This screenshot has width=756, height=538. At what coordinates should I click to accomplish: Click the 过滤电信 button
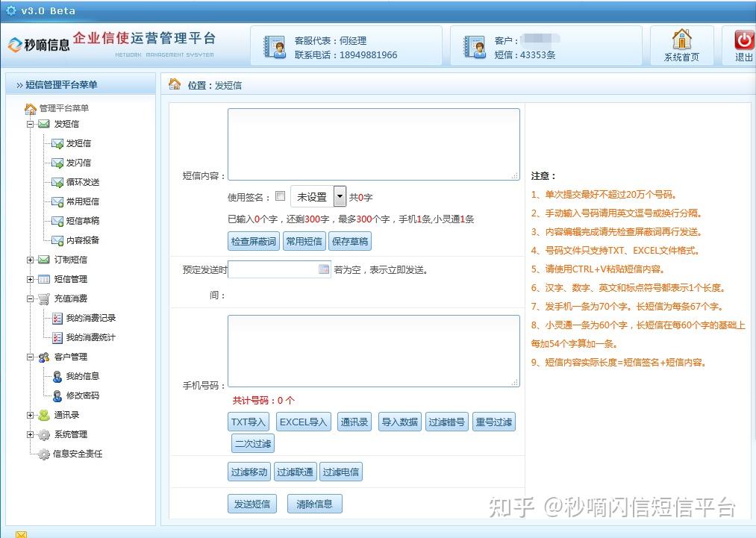[341, 472]
